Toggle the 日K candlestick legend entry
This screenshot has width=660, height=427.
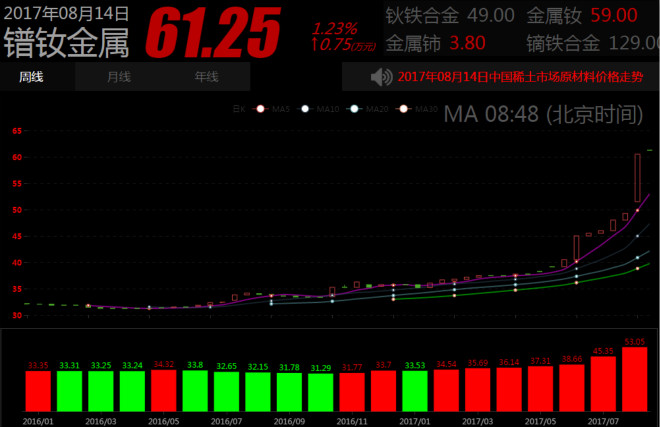(x=237, y=108)
